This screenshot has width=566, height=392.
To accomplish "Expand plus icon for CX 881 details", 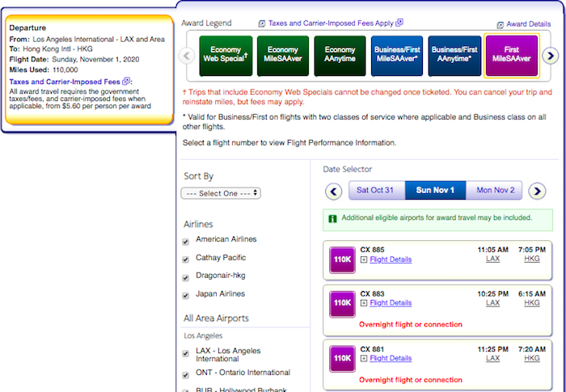I will pos(364,358).
